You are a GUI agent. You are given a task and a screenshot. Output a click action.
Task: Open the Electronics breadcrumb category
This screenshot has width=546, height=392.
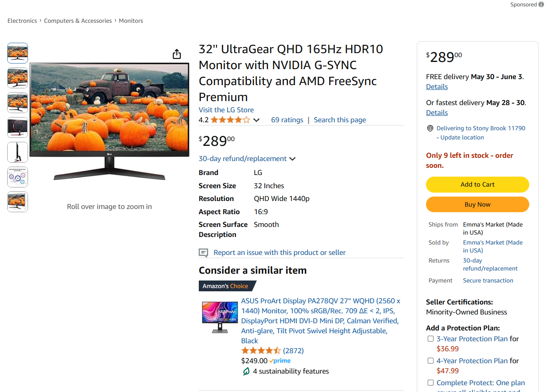pos(22,21)
